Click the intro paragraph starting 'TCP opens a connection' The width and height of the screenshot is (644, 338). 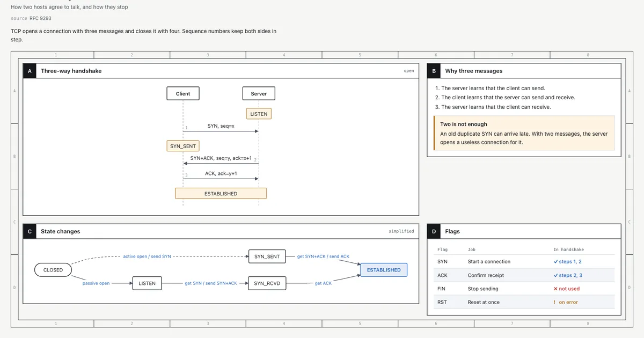point(144,35)
